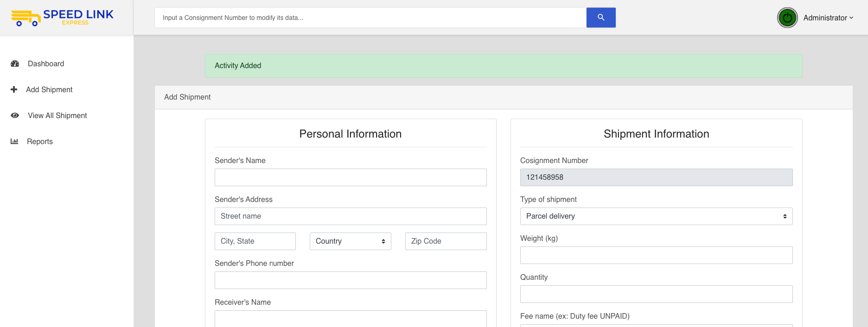The image size is (868, 327).
Task: Open the Country dropdown
Action: tap(351, 241)
